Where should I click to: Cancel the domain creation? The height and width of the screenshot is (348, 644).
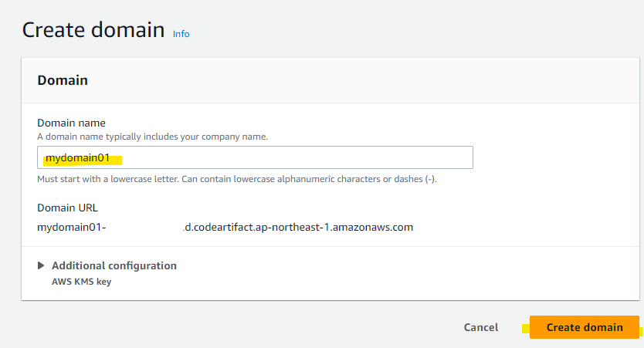481,327
